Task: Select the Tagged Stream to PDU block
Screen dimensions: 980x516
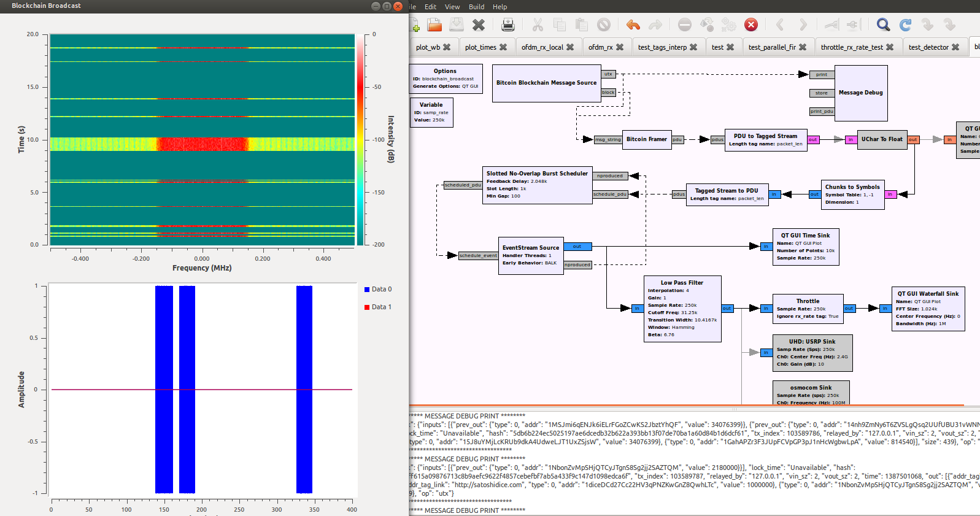Action: pos(727,194)
